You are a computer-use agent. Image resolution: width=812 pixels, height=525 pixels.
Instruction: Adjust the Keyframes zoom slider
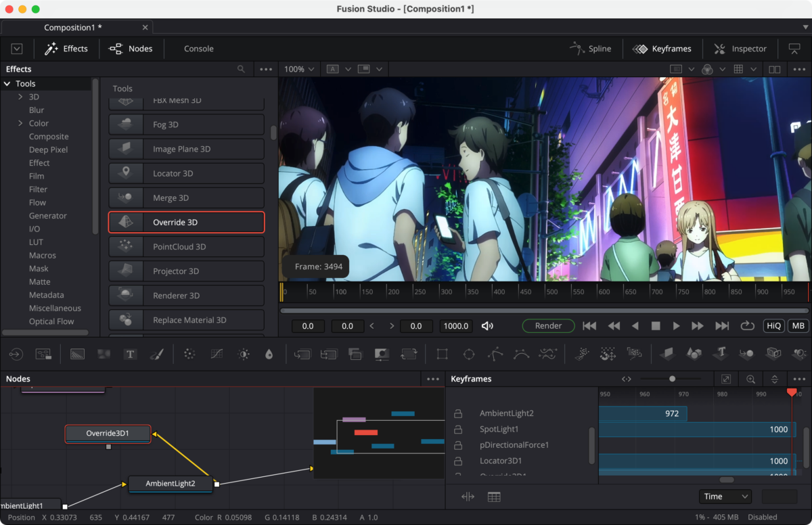click(x=672, y=379)
